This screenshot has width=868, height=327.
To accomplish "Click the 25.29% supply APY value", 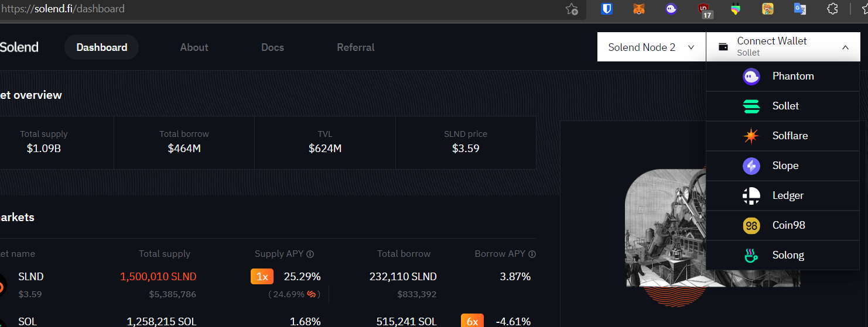I will [x=302, y=277].
